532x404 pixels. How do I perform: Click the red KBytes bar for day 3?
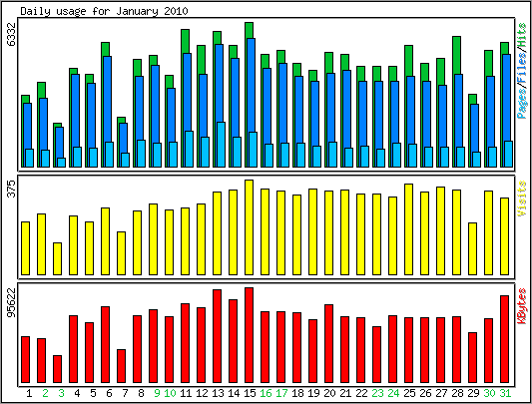[57, 369]
